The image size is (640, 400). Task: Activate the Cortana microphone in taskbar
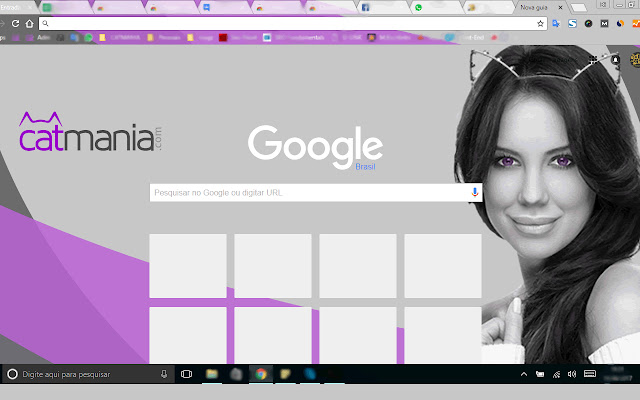click(164, 374)
